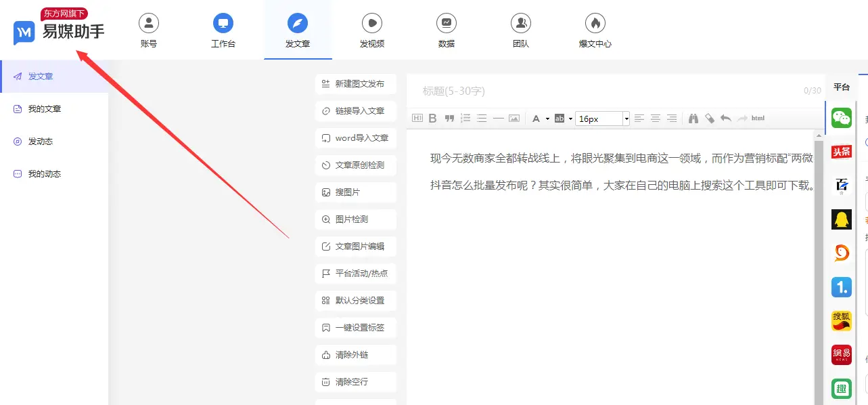Open the 团队 team section
The height and width of the screenshot is (405, 868).
pos(521,31)
